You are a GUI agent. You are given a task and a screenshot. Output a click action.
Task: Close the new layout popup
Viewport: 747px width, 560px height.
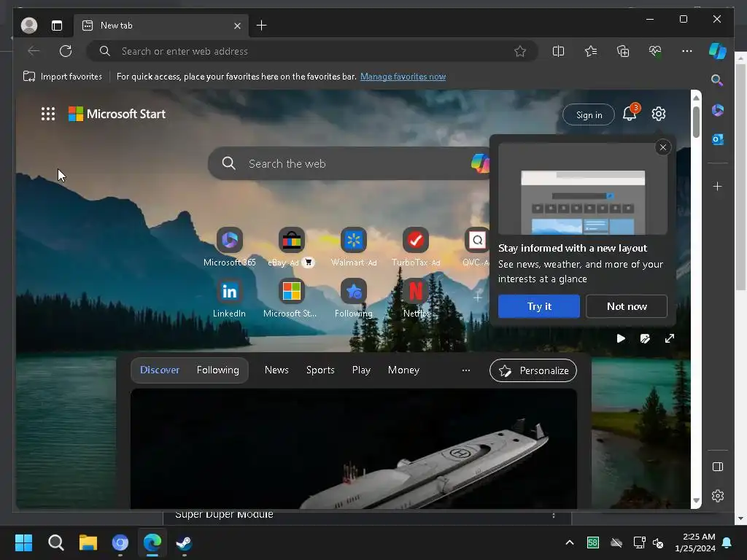(x=662, y=147)
